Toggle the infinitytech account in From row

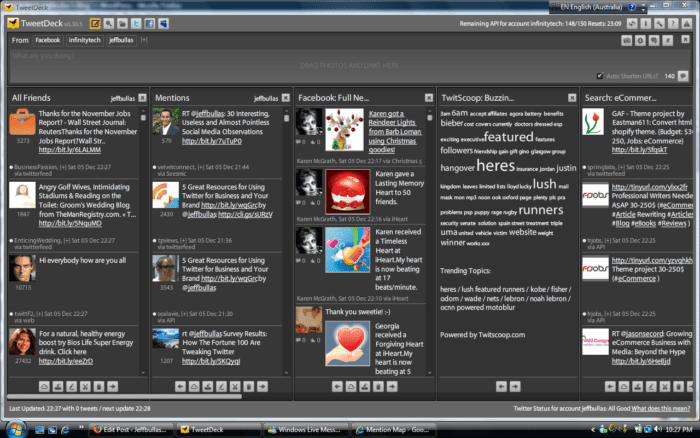[x=84, y=40]
